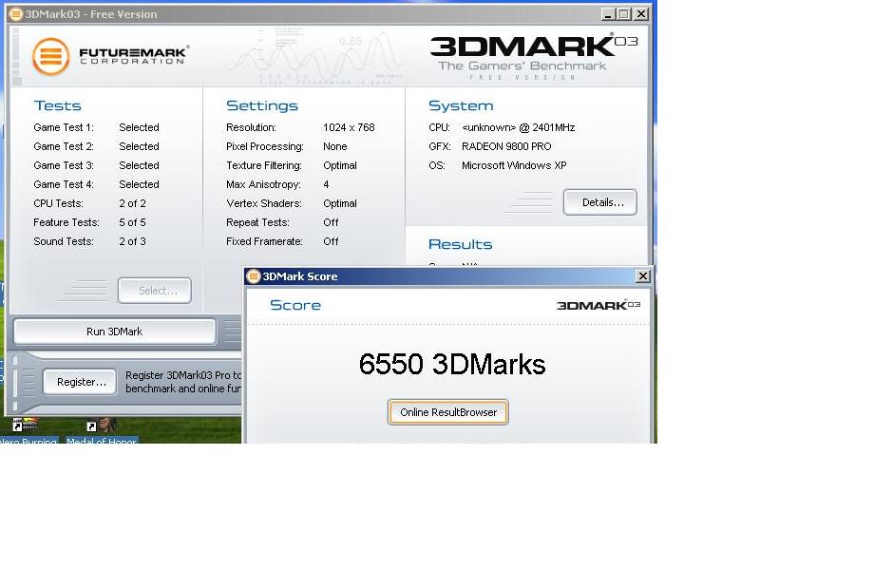Close the 3DMark Score dialog

pos(643,276)
